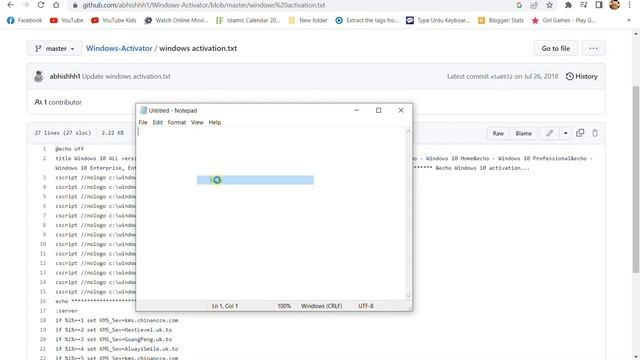Open the Facebook bookmark
640x360 pixels.
[x=24, y=20]
